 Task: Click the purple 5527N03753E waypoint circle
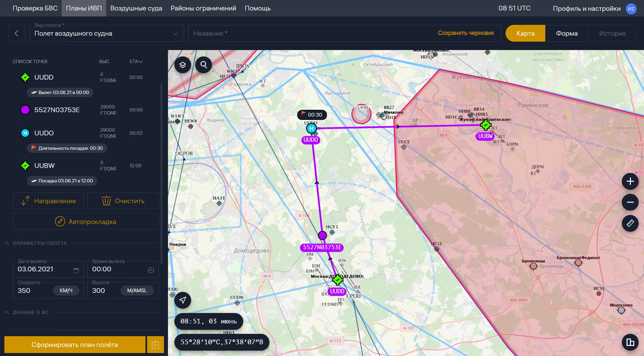point(322,235)
